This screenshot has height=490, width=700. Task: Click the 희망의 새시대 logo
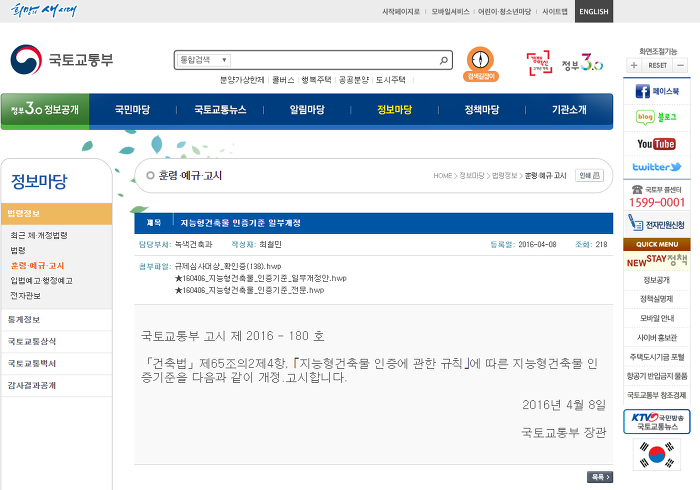tap(43, 10)
